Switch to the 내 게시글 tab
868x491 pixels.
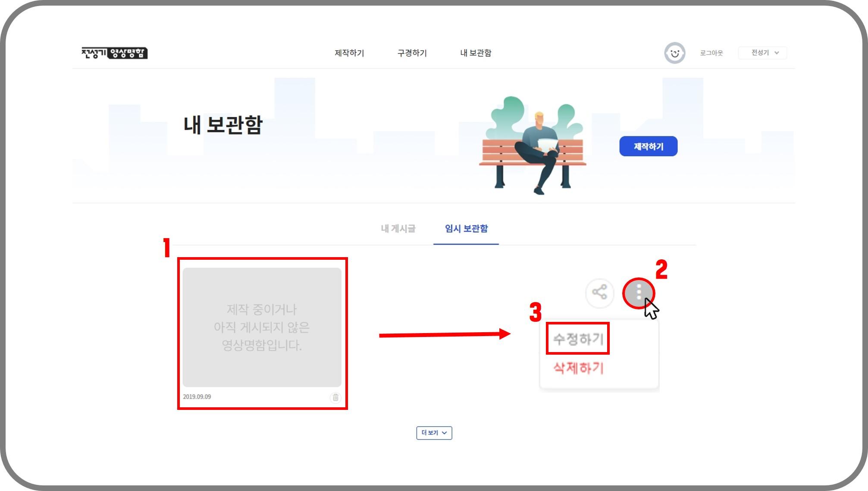(x=398, y=229)
